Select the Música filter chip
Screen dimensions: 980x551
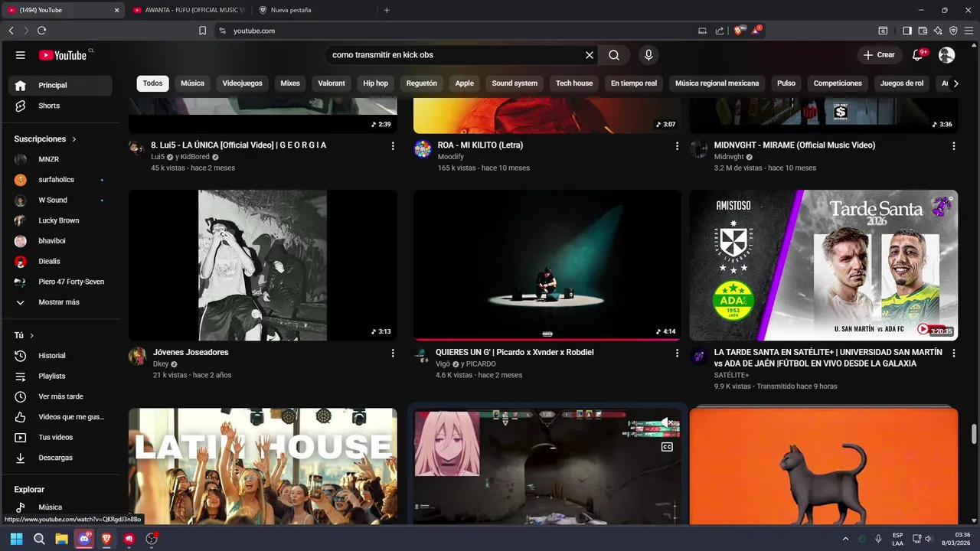[192, 83]
